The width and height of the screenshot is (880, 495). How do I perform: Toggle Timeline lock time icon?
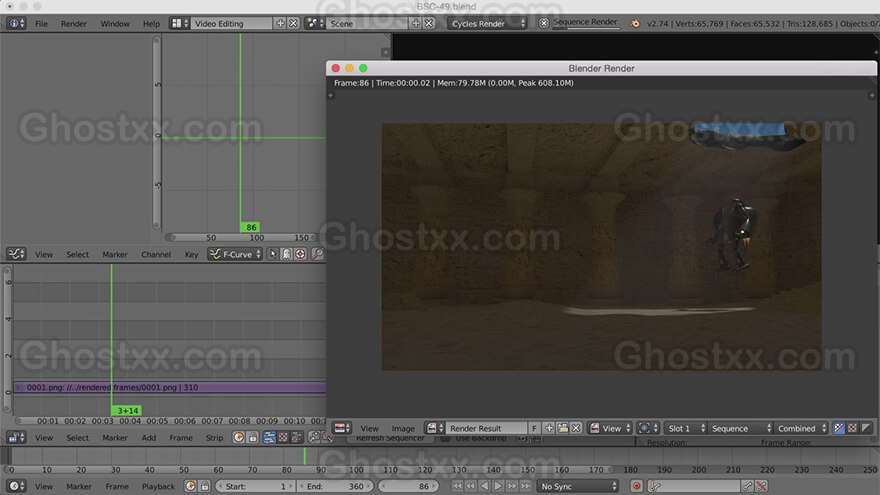[204, 486]
